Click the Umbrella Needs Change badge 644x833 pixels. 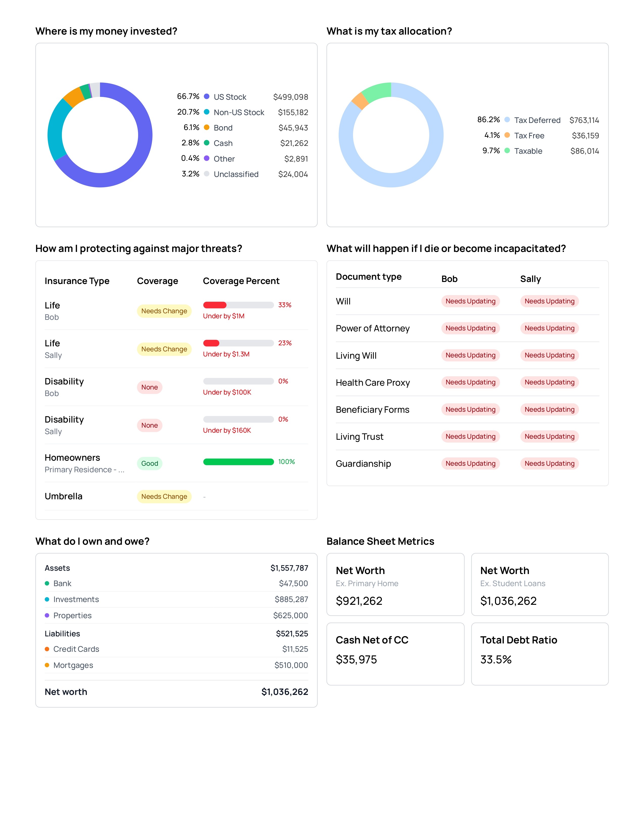click(x=164, y=497)
